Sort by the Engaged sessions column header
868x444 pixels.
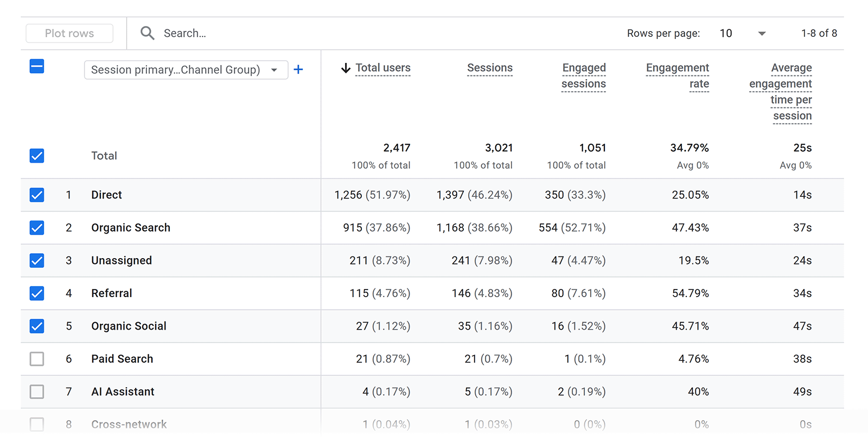coord(584,76)
